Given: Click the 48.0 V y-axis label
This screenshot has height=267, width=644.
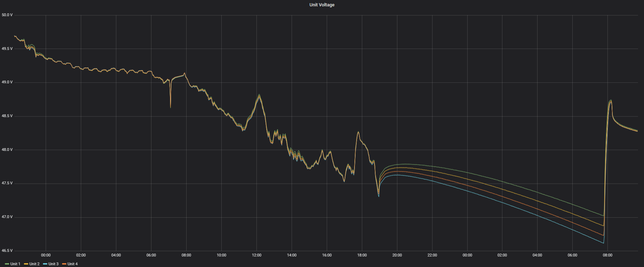Looking at the screenshot, I should point(7,150).
